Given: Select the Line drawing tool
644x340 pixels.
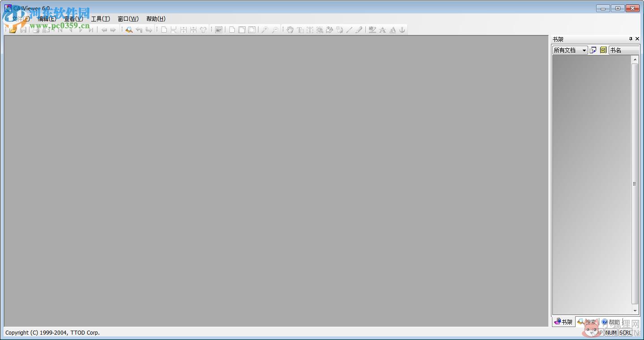Looking at the screenshot, I should tap(349, 30).
